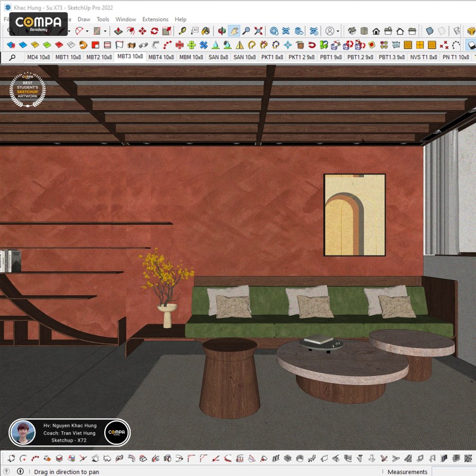Click the scene search magnifier icon
Image resolution: width=476 pixels, height=476 pixels.
click(x=13, y=57)
